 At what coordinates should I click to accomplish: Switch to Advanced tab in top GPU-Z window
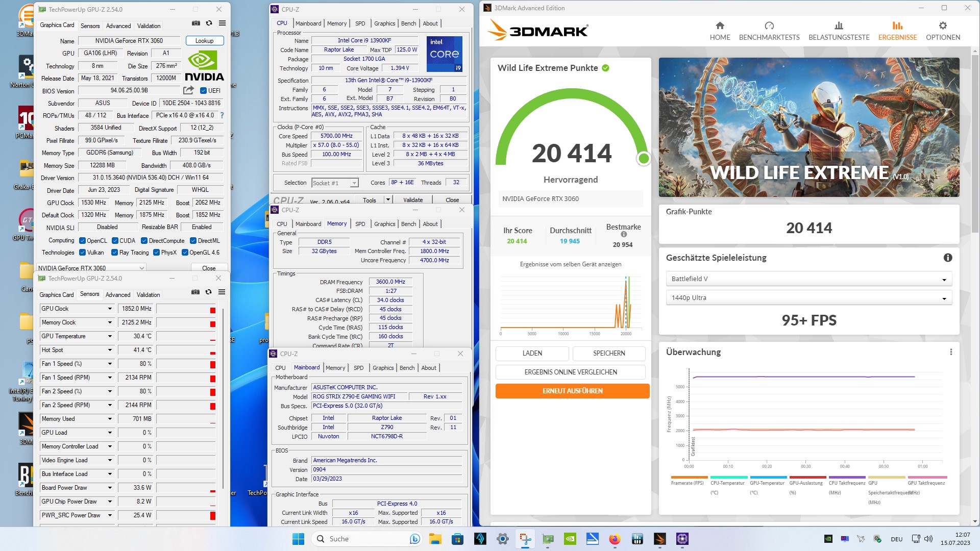point(118,26)
